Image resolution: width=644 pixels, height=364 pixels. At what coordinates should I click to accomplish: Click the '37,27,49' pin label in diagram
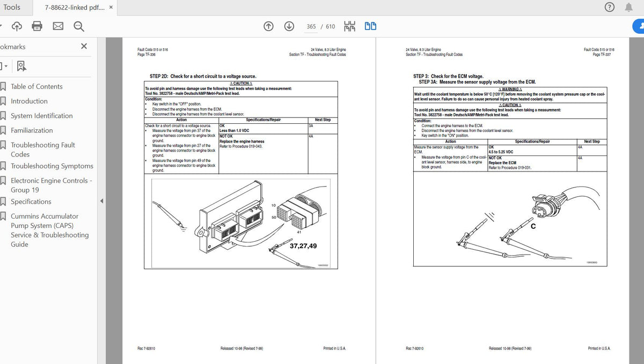(303, 246)
